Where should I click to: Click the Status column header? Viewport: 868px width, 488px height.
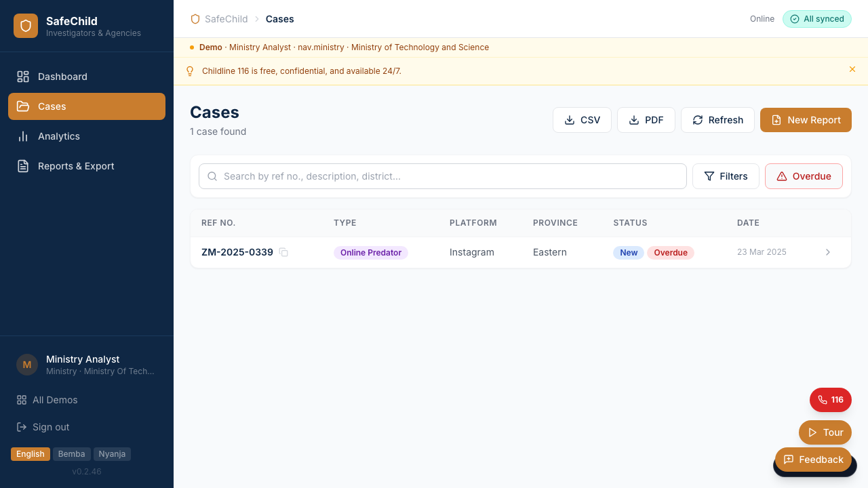630,223
